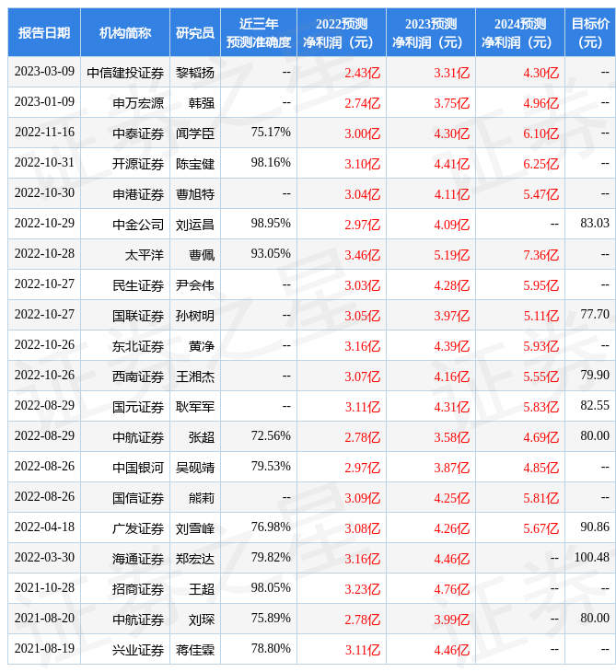
Task: Select institution 申港证券
Action: [x=138, y=194]
